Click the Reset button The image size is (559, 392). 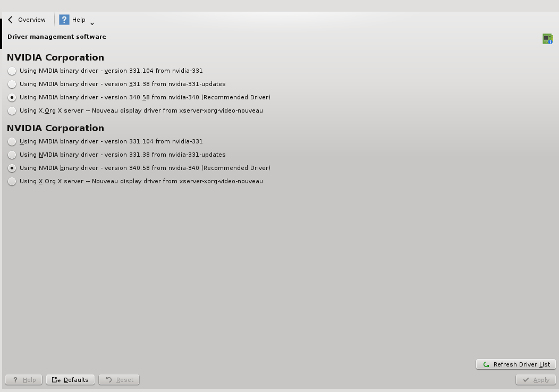[119, 380]
